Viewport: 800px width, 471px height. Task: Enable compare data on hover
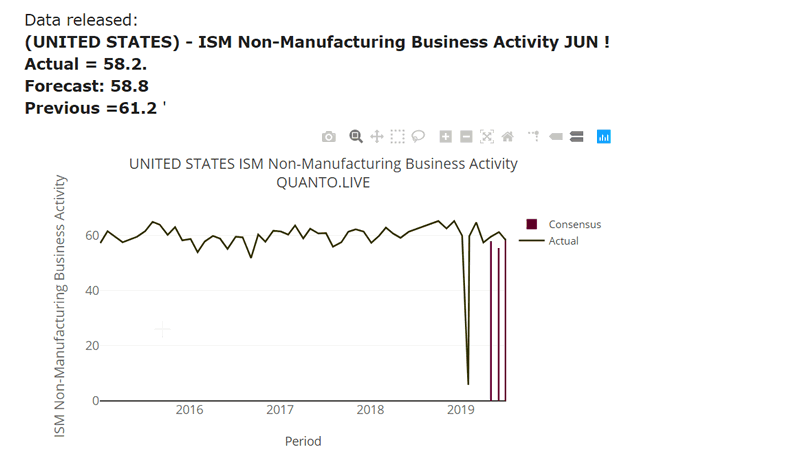pos(577,137)
